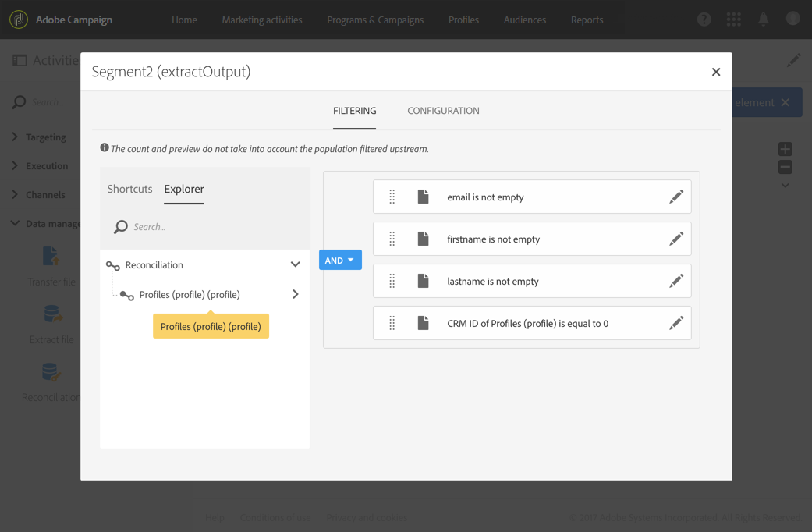This screenshot has width=812, height=532.
Task: Switch to the Shortcuts tab
Action: point(129,189)
